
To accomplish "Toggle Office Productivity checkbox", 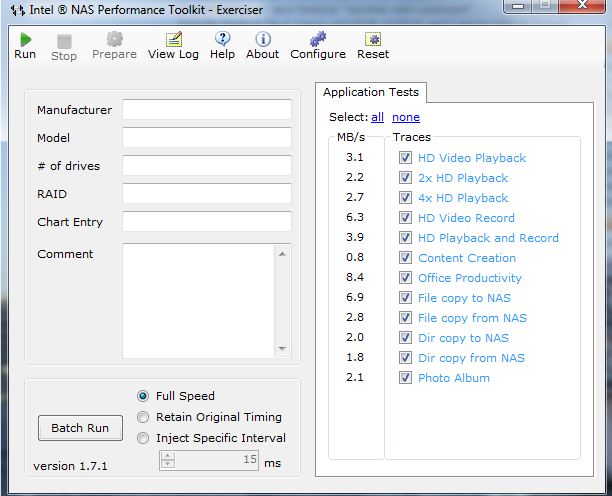I will [x=405, y=277].
